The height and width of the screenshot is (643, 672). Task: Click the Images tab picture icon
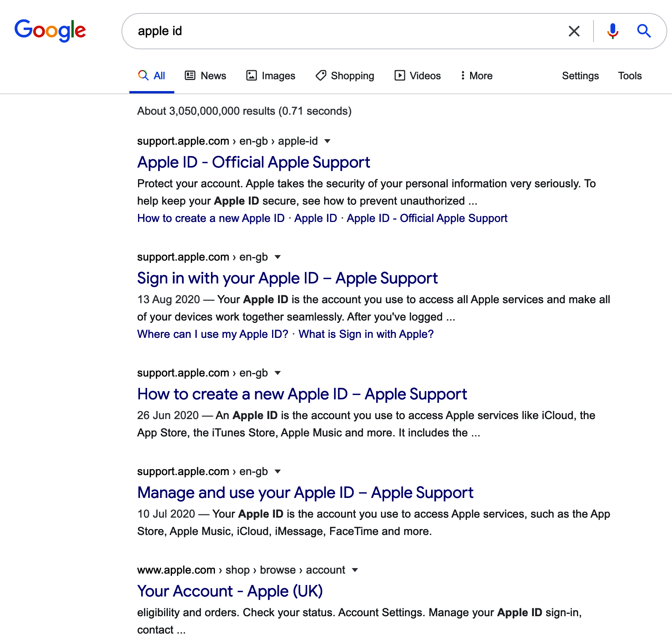click(251, 75)
